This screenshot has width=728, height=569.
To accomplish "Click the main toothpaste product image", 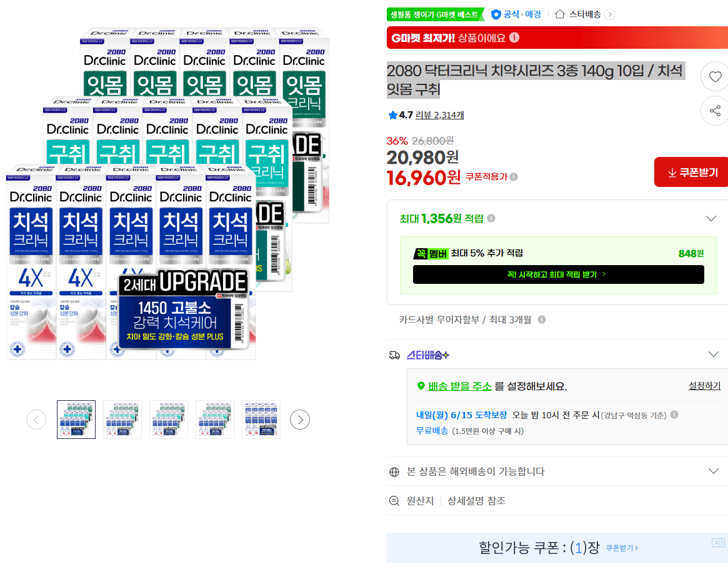I will pyautogui.click(x=167, y=194).
